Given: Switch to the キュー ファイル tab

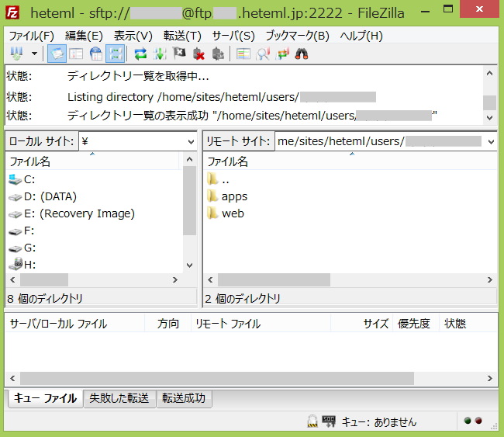Looking at the screenshot, I should pyautogui.click(x=45, y=398).
